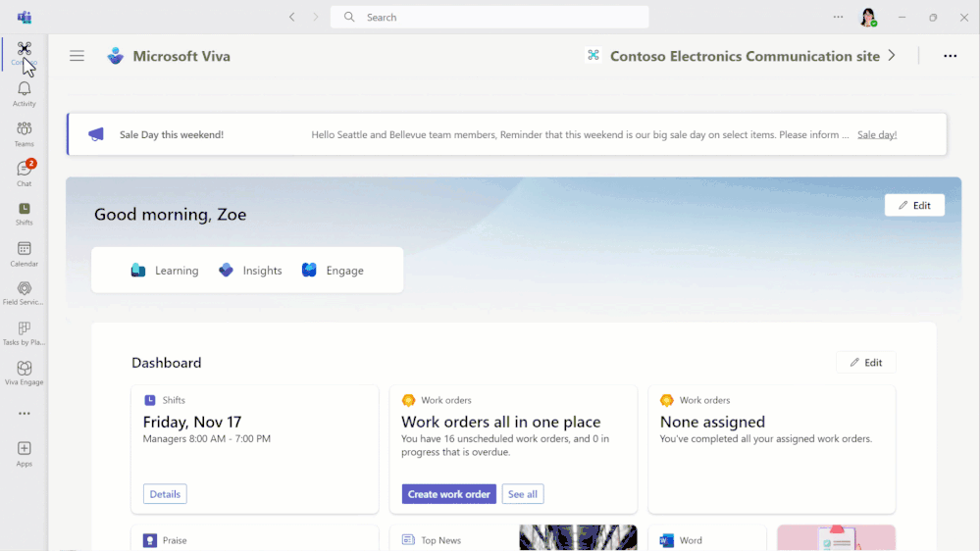980x551 pixels.
Task: Open the Activity bell in sidebar
Action: (24, 94)
